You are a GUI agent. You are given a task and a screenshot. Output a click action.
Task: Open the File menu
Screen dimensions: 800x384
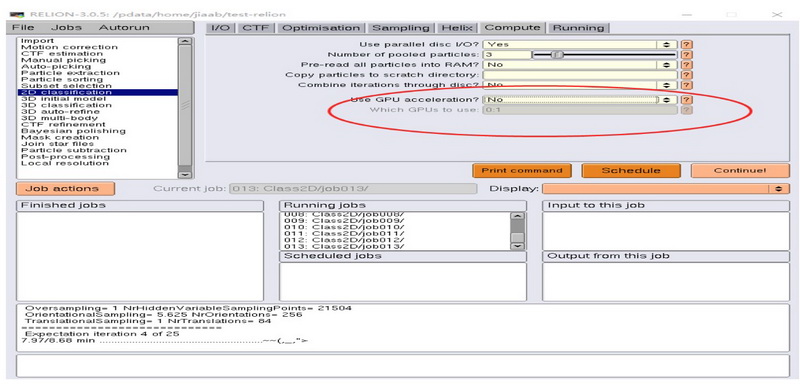point(23,28)
